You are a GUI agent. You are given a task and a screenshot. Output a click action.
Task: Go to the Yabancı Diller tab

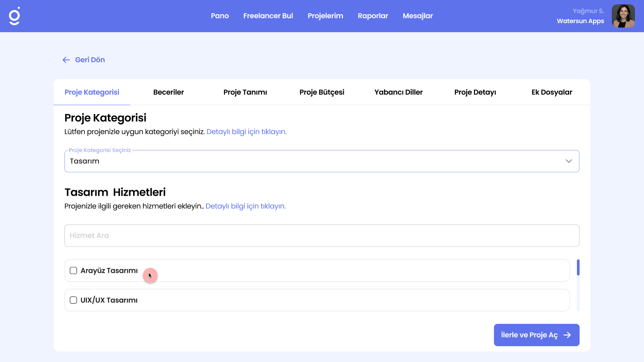[x=398, y=92]
